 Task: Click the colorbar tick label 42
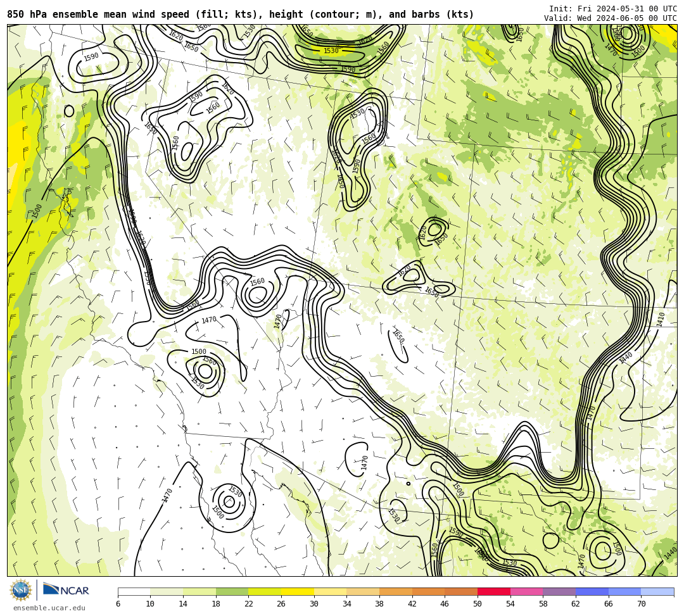tap(412, 604)
